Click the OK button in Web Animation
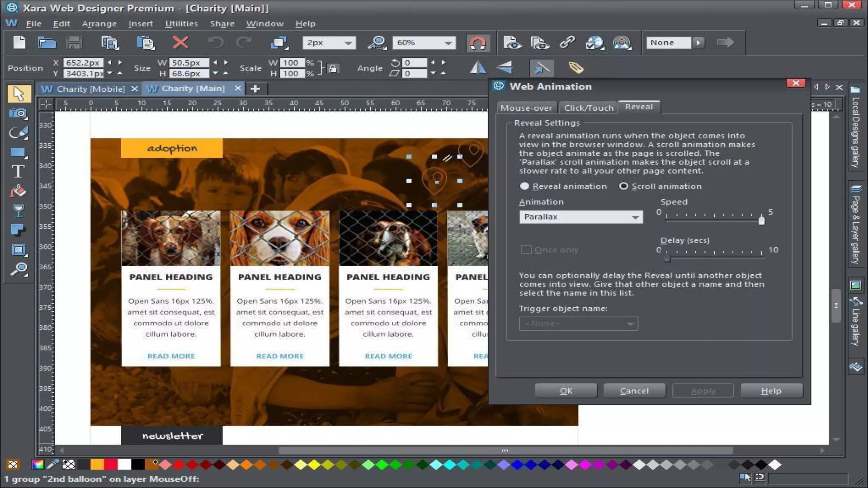Screen dimensions: 868x488 point(566,391)
